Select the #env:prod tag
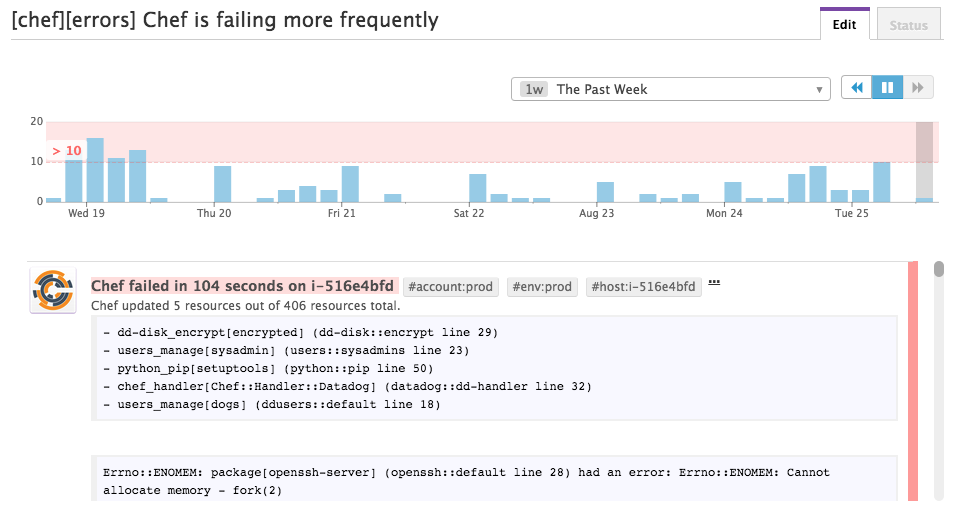Image resolution: width=960 pixels, height=511 pixels. coord(542,286)
